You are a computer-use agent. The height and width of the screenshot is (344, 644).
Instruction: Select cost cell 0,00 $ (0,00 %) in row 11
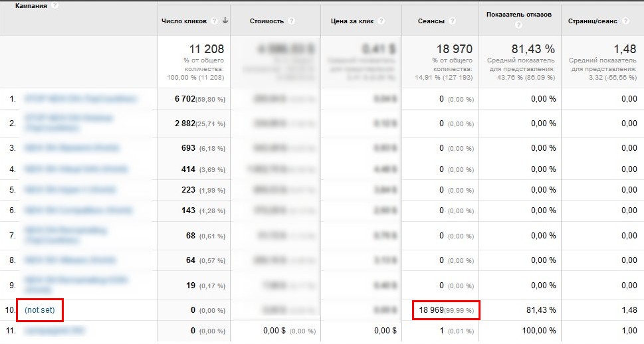290,331
